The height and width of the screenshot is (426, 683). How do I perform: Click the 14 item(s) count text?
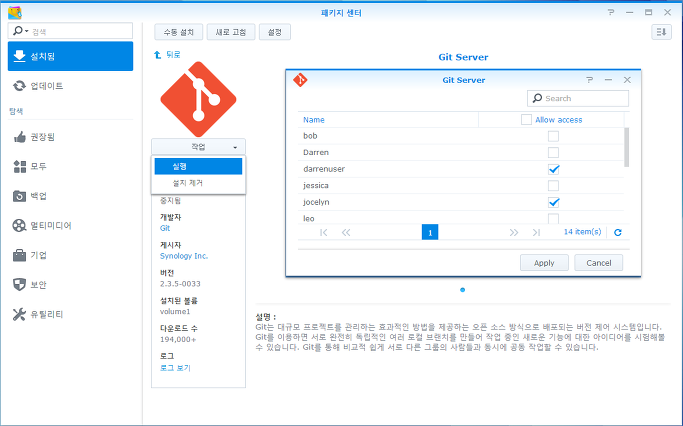click(x=582, y=232)
